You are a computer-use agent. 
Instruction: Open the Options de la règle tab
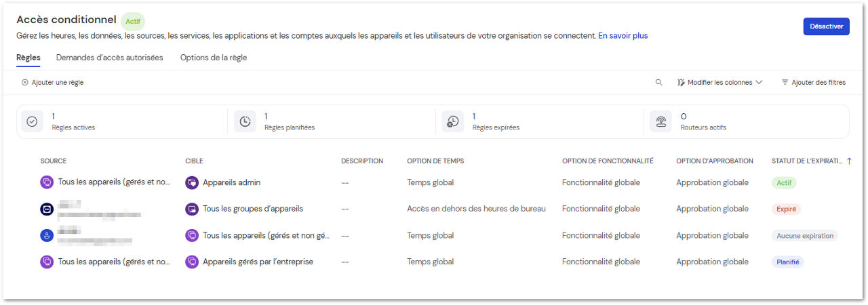pyautogui.click(x=214, y=58)
